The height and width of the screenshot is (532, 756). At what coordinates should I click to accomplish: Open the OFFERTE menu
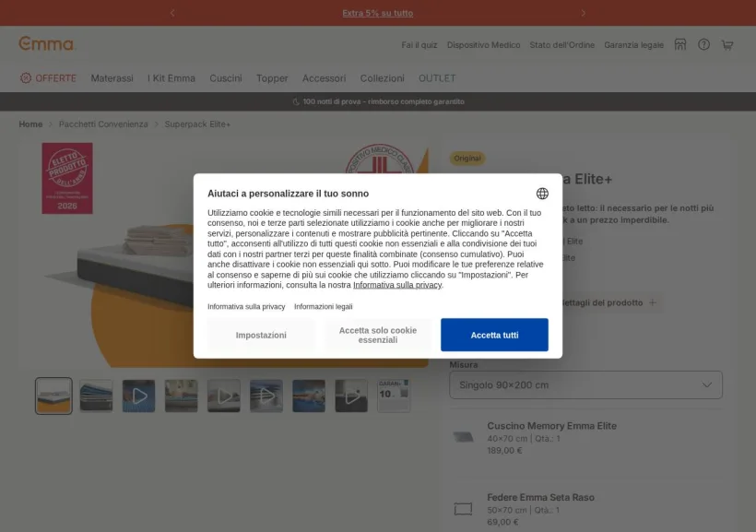click(48, 78)
